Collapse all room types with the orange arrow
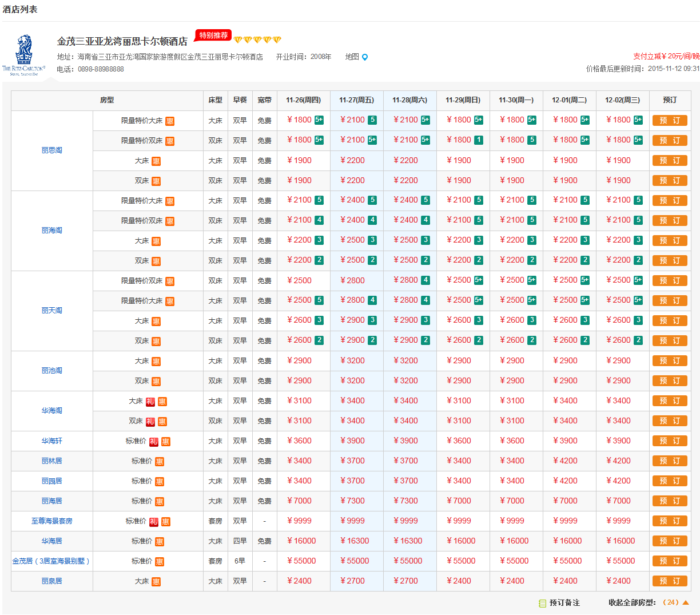This screenshot has width=700, height=615. pyautogui.click(x=686, y=602)
